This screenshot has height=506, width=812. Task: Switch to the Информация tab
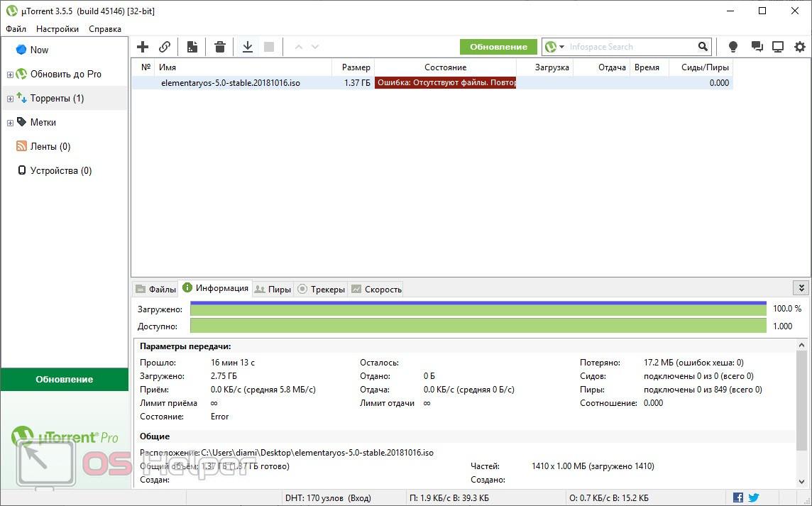pos(216,288)
